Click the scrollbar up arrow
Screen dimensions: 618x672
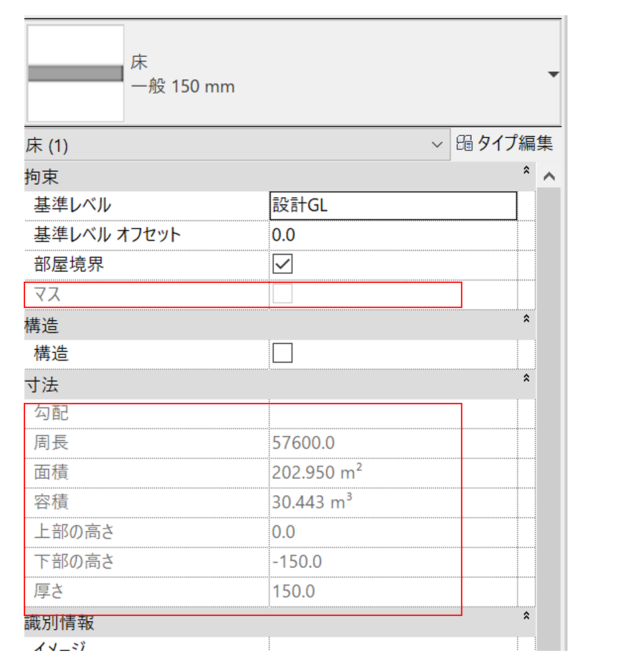click(548, 177)
